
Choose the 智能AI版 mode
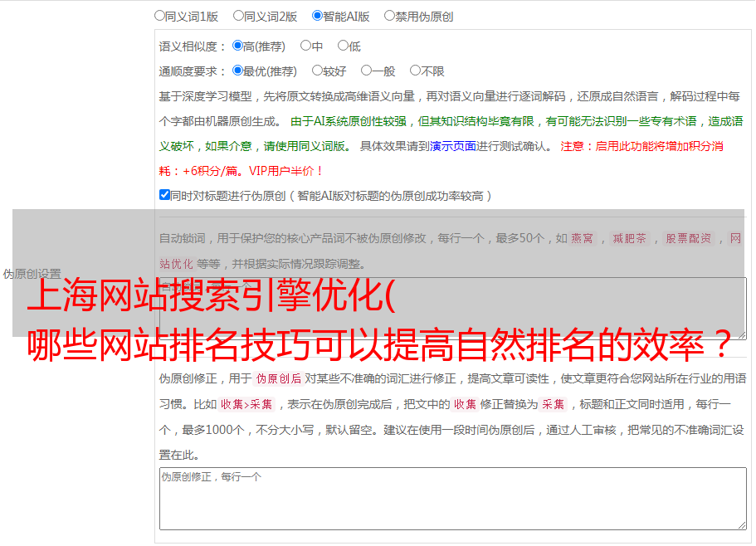click(x=317, y=16)
